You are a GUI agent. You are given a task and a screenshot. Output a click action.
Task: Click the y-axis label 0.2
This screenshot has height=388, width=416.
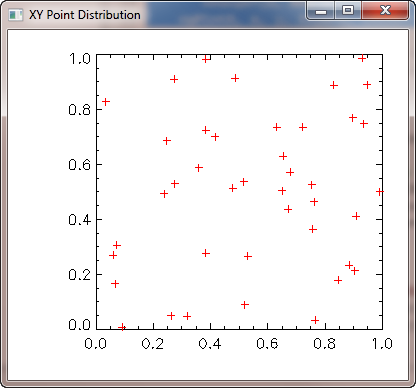point(79,275)
